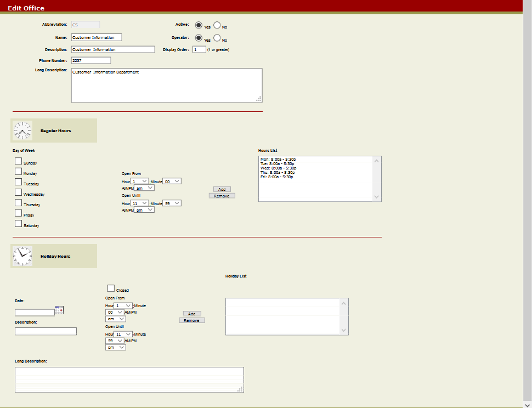Set Active to No

217,25
